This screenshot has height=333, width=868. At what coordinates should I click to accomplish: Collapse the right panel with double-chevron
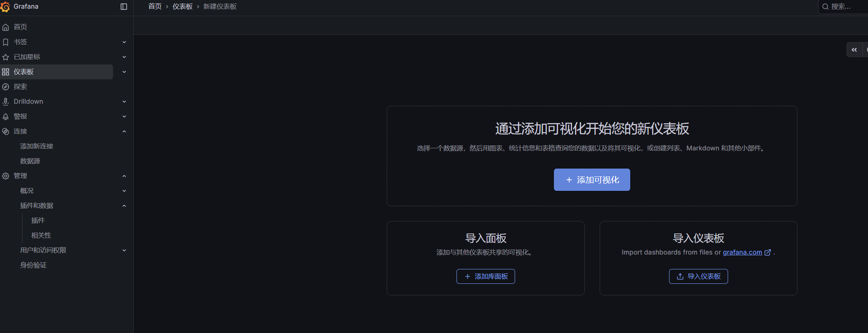click(854, 50)
